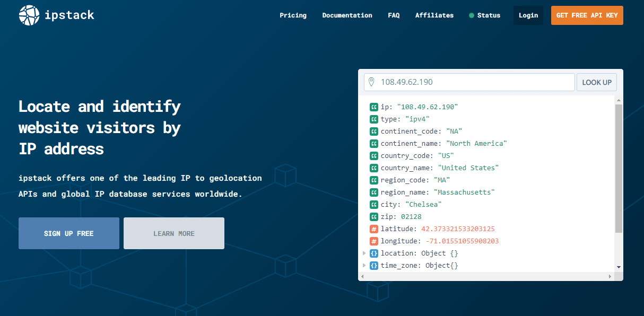The width and height of the screenshot is (644, 316).
Task: Click the LEARN MORE button
Action: click(174, 233)
